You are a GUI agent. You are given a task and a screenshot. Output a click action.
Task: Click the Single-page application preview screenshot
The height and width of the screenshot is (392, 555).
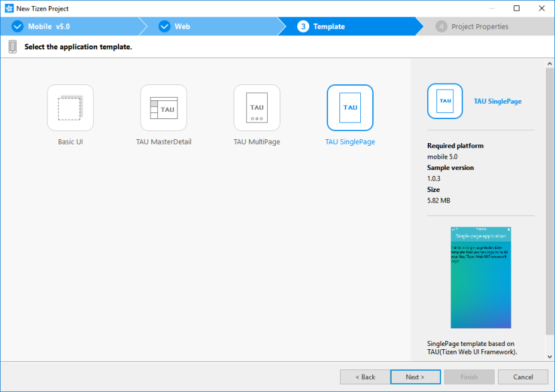pyautogui.click(x=481, y=278)
